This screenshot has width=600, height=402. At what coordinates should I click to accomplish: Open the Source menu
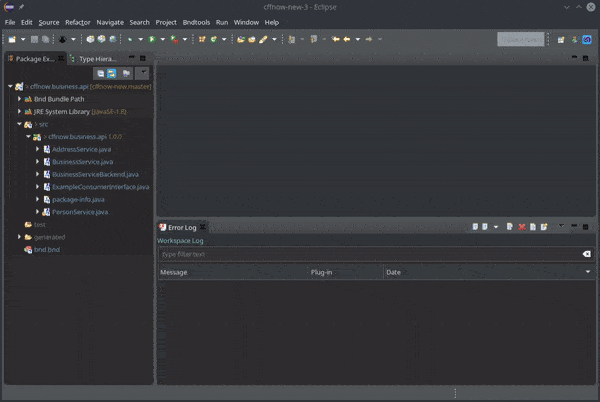tap(49, 22)
